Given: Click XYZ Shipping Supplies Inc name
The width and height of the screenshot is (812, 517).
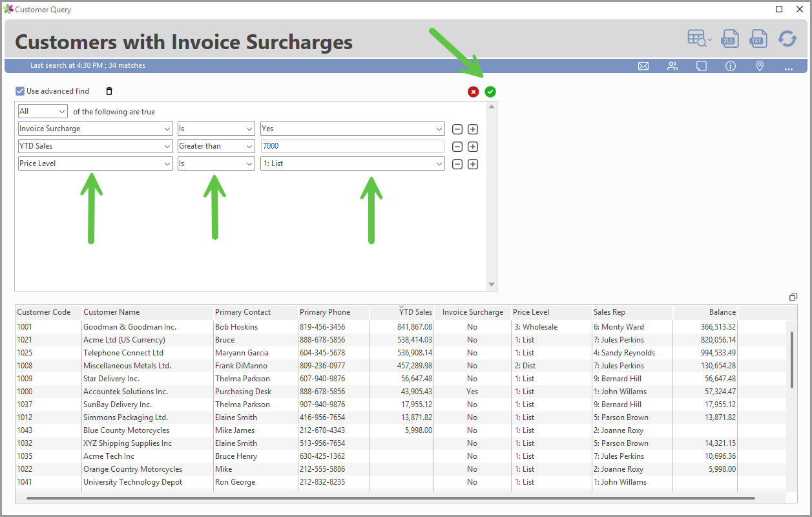Looking at the screenshot, I should tap(127, 443).
